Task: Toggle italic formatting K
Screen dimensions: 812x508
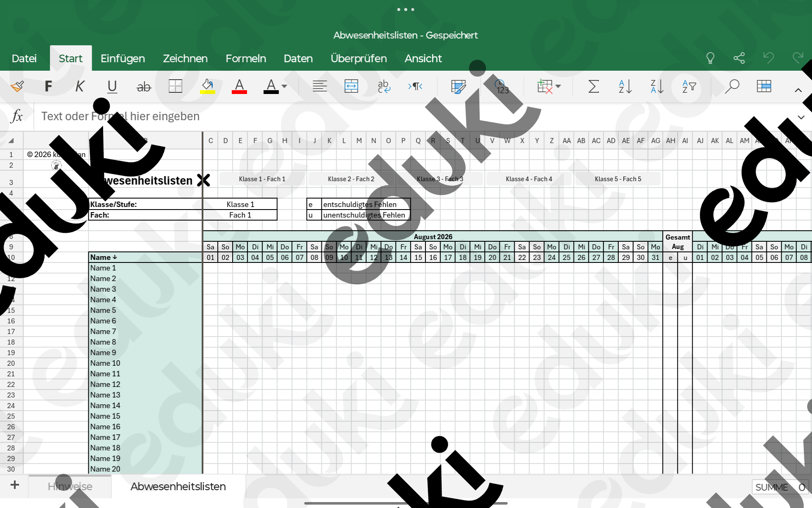Action: point(80,86)
